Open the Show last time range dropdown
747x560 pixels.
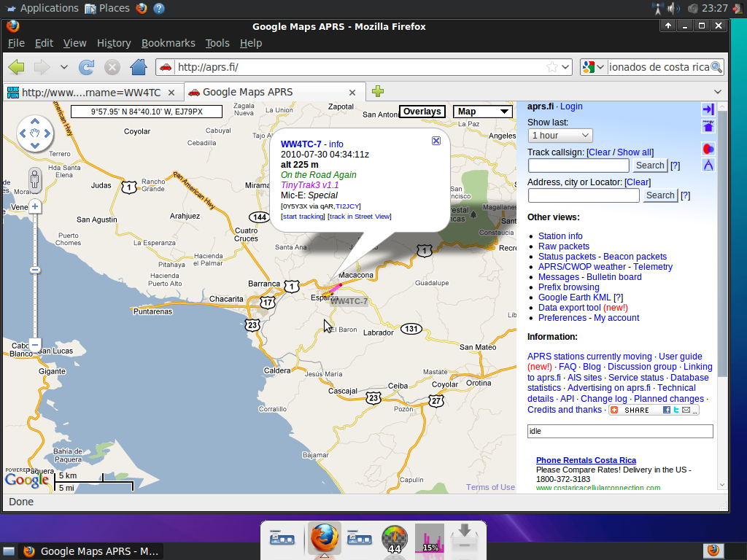[560, 136]
